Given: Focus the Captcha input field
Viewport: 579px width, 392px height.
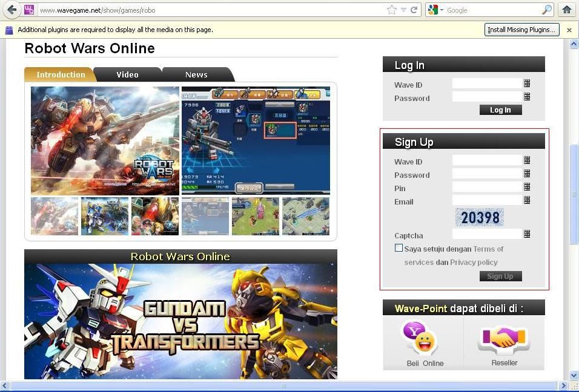Looking at the screenshot, I should [x=487, y=234].
